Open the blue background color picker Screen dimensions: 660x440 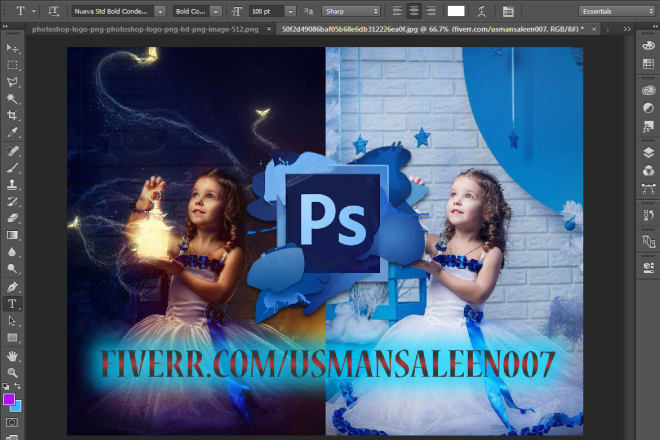click(17, 407)
